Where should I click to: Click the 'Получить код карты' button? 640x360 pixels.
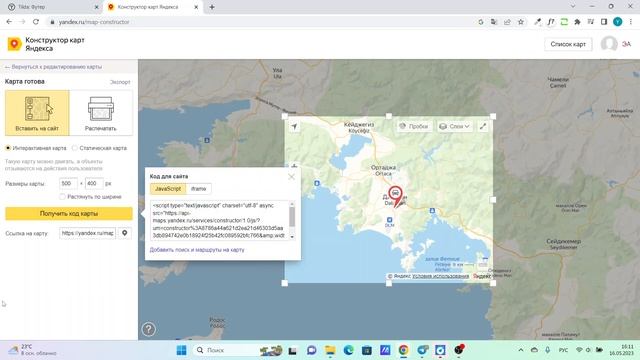pyautogui.click(x=69, y=213)
